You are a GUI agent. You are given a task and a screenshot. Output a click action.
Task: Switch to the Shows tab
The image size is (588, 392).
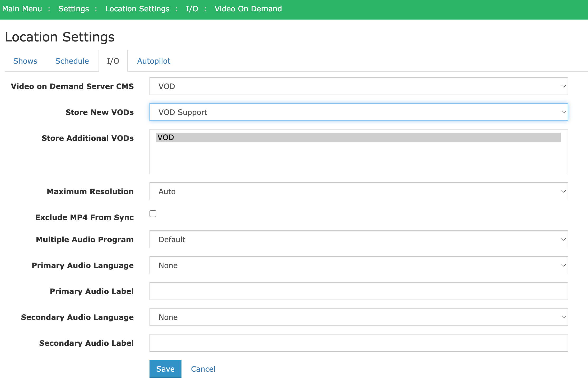coord(25,61)
